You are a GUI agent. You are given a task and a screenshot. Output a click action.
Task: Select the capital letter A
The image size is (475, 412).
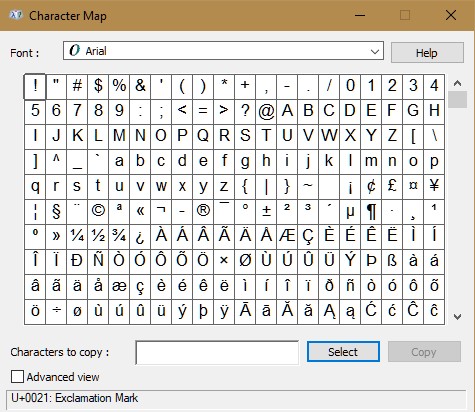click(287, 112)
